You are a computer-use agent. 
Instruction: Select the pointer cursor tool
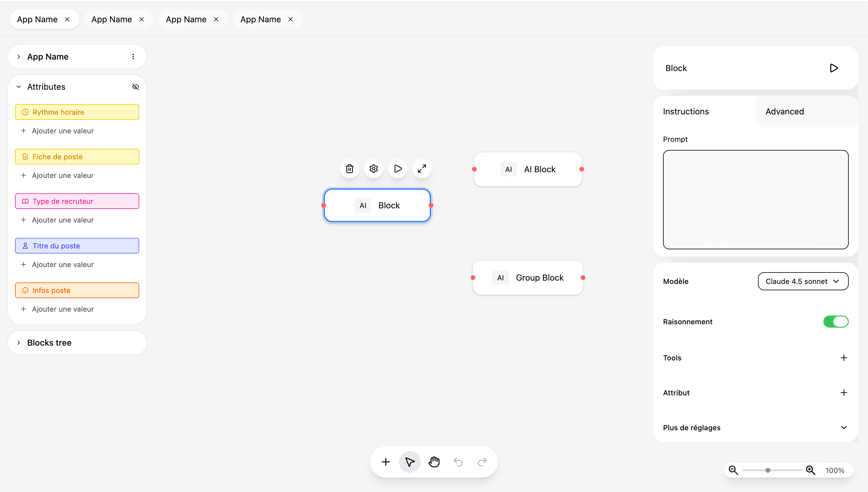click(410, 462)
